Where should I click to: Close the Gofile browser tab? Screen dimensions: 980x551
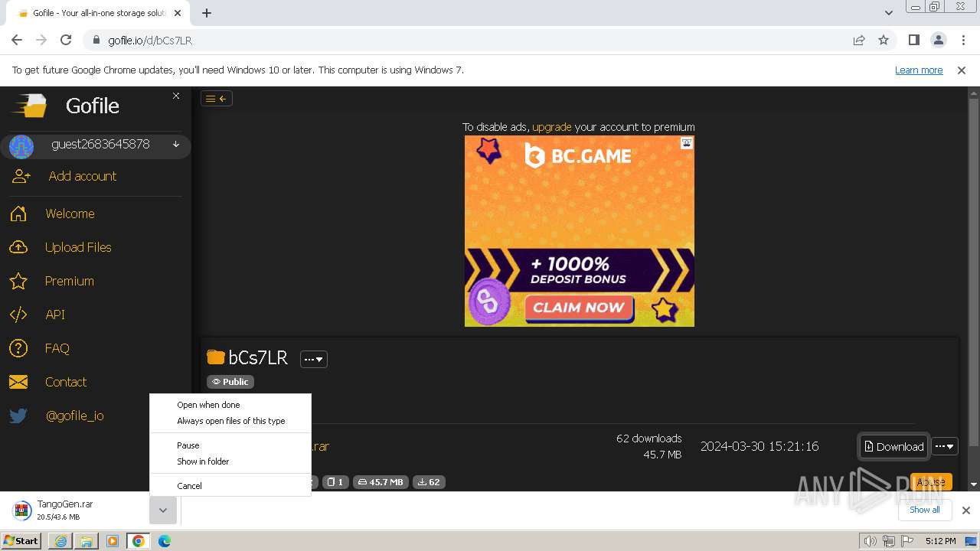178,13
